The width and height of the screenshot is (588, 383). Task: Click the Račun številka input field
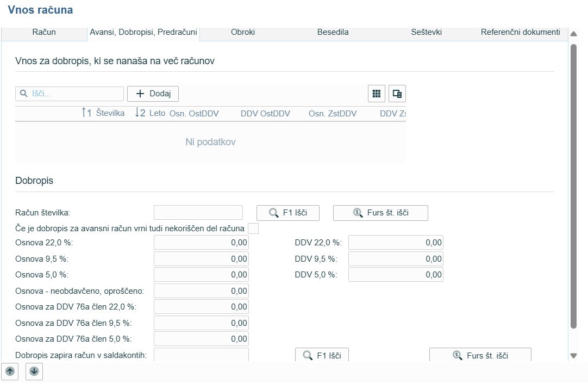tap(198, 213)
